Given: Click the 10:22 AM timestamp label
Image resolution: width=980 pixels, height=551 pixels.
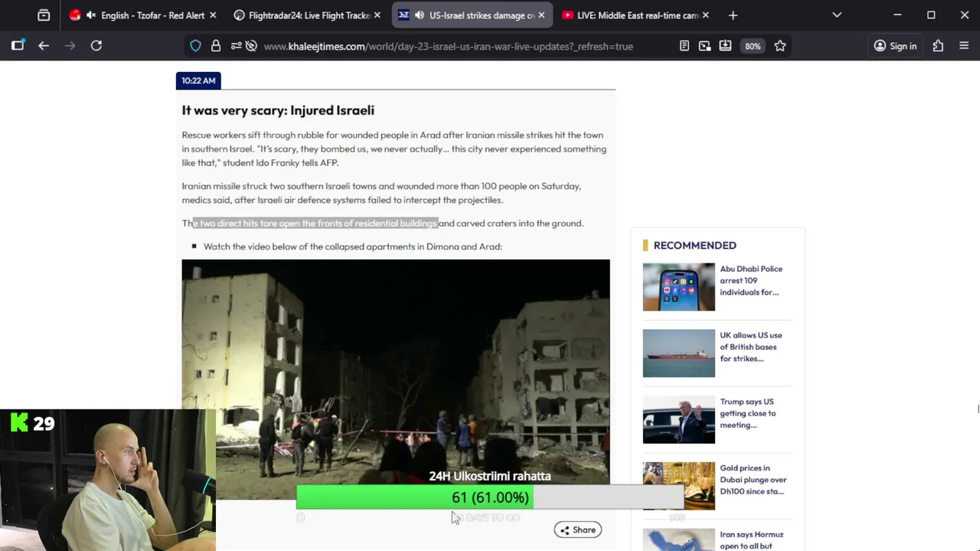Looking at the screenshot, I should pos(198,80).
